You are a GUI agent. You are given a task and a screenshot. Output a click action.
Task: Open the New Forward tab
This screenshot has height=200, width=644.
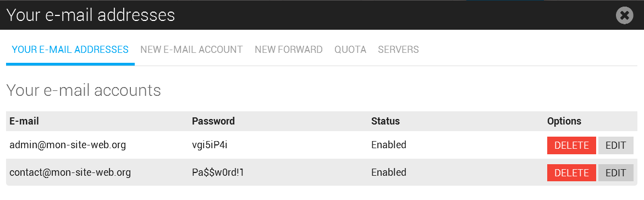click(289, 50)
